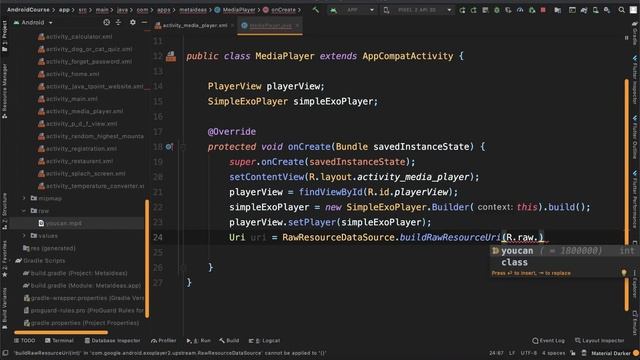Open activity_media_player.xml in tree
Screen dimensions: 640x360
point(84,111)
